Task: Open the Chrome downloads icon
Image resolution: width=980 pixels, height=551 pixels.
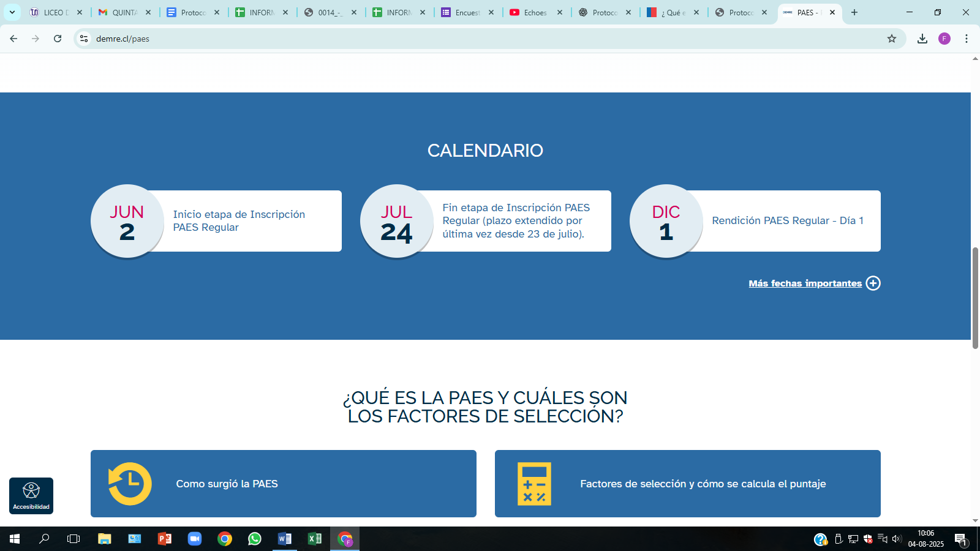Action: pyautogui.click(x=922, y=39)
